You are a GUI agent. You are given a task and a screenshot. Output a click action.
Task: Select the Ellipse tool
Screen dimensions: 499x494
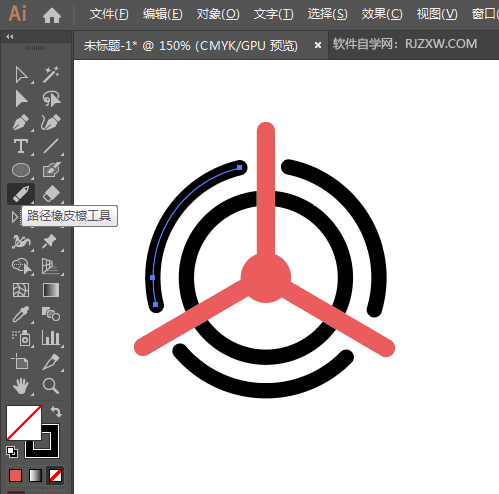[21, 170]
